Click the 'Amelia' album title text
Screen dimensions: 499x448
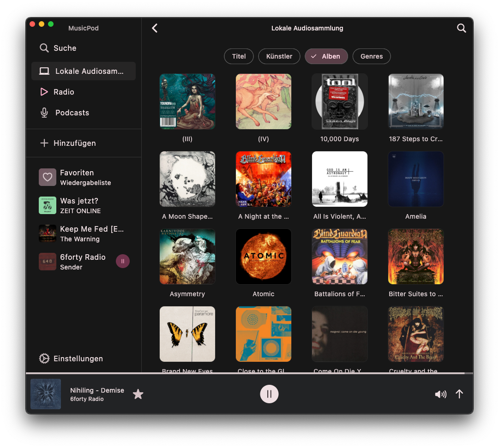[415, 216]
